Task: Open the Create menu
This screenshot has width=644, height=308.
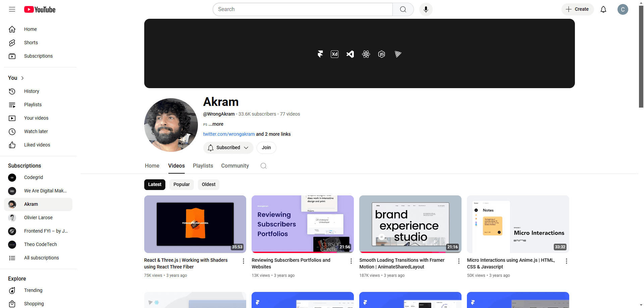Action: pos(577,9)
